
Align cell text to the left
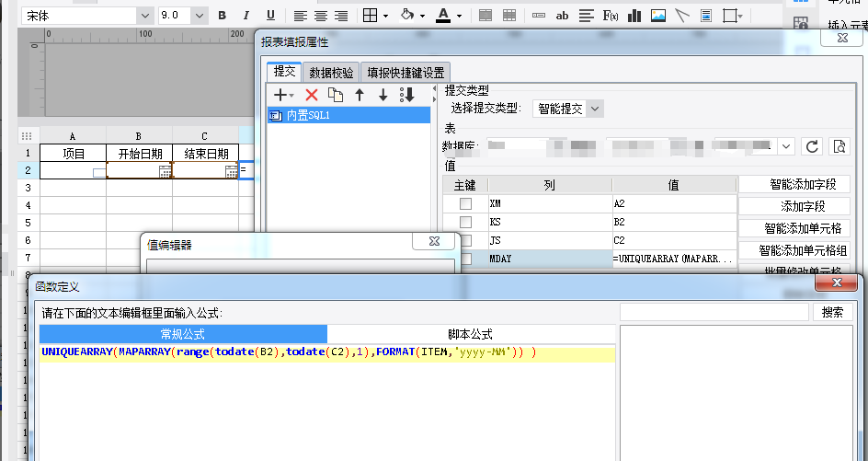tap(300, 16)
